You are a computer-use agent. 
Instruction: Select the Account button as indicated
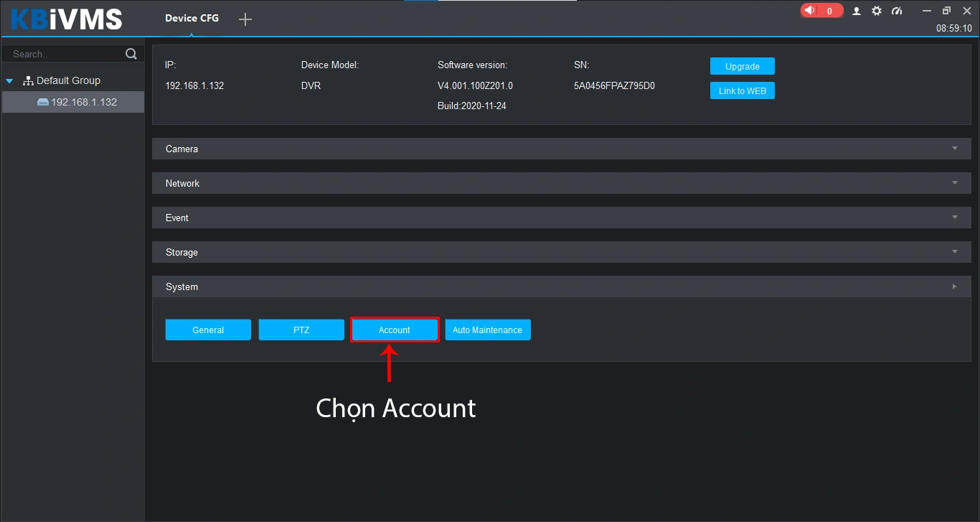pyautogui.click(x=395, y=330)
